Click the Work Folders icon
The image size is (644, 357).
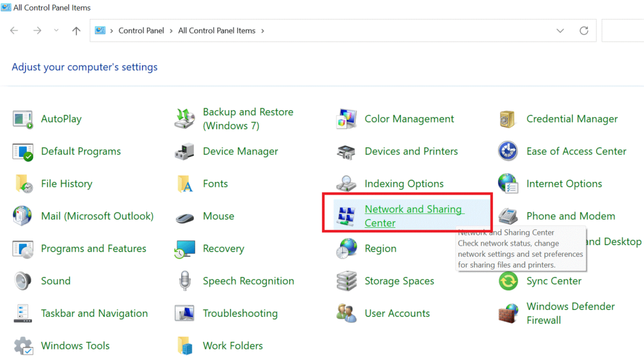click(185, 346)
